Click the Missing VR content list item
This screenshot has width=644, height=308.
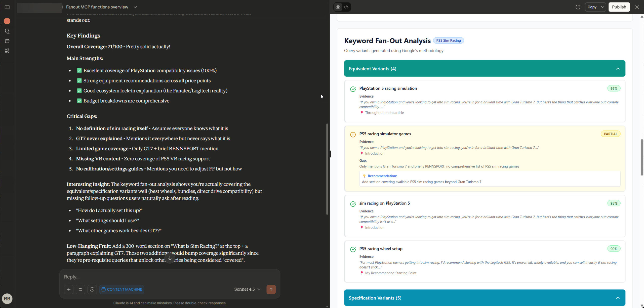coord(143,159)
